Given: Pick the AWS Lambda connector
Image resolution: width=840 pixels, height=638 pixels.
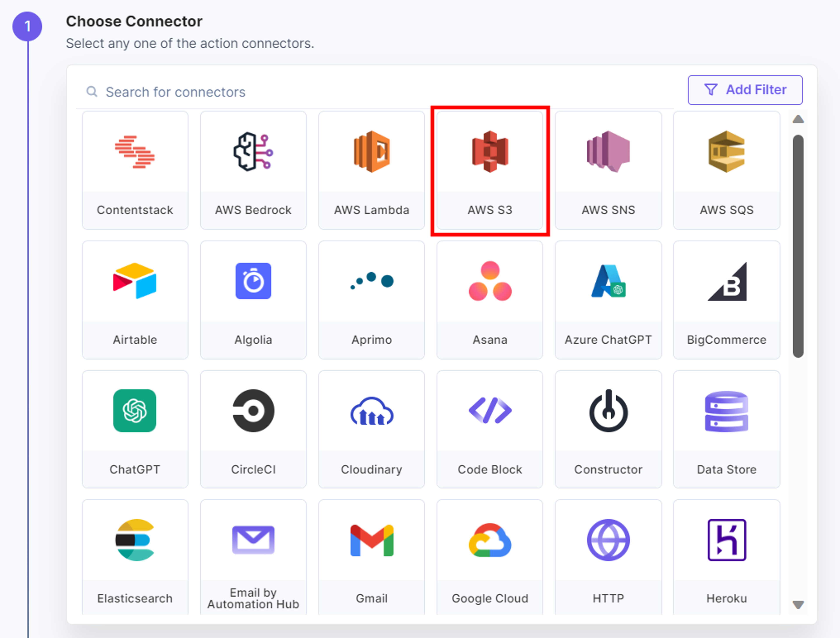Looking at the screenshot, I should (371, 170).
